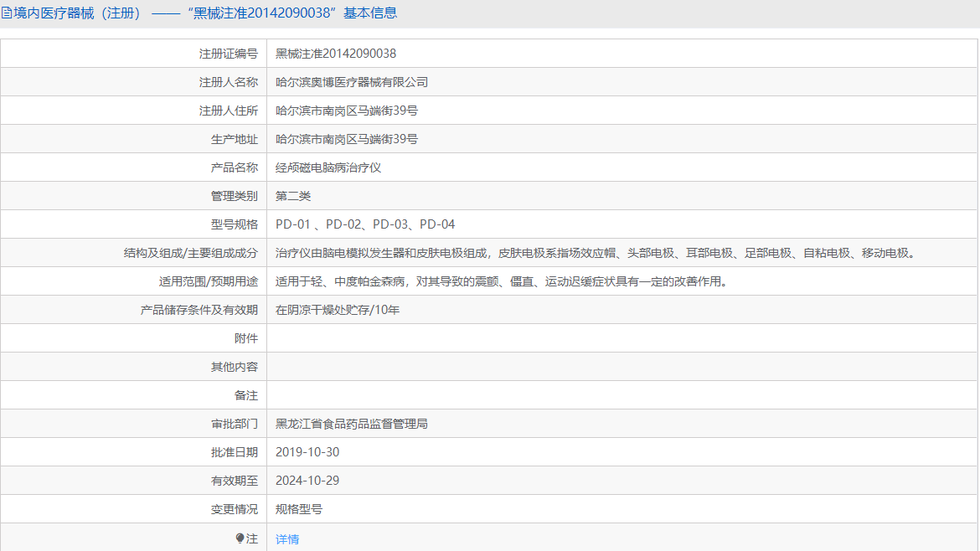This screenshot has height=551, width=980.
Task: Select the registration number value 黑械注准20142090038
Action: (336, 54)
